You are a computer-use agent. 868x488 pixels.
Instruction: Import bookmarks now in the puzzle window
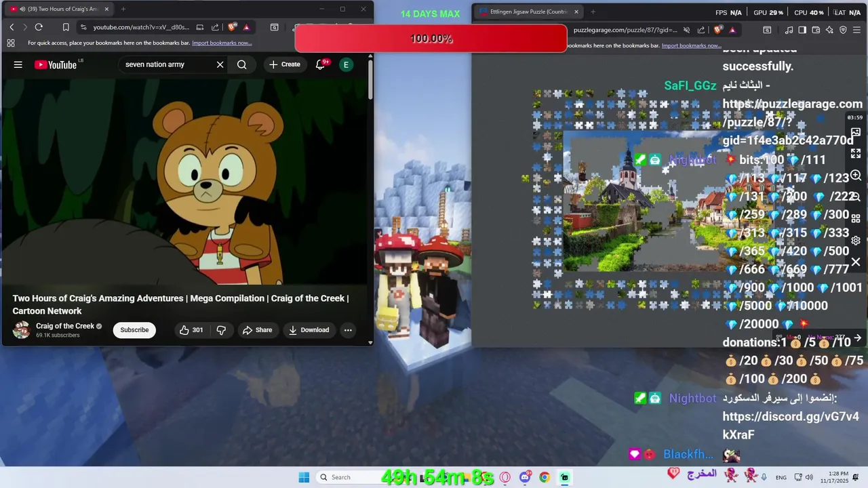(691, 45)
